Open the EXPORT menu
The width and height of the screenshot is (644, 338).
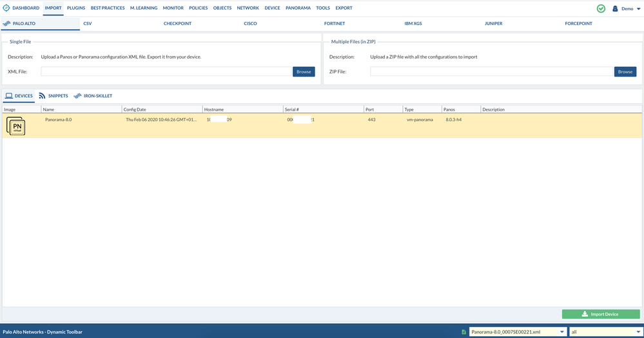[x=344, y=8]
